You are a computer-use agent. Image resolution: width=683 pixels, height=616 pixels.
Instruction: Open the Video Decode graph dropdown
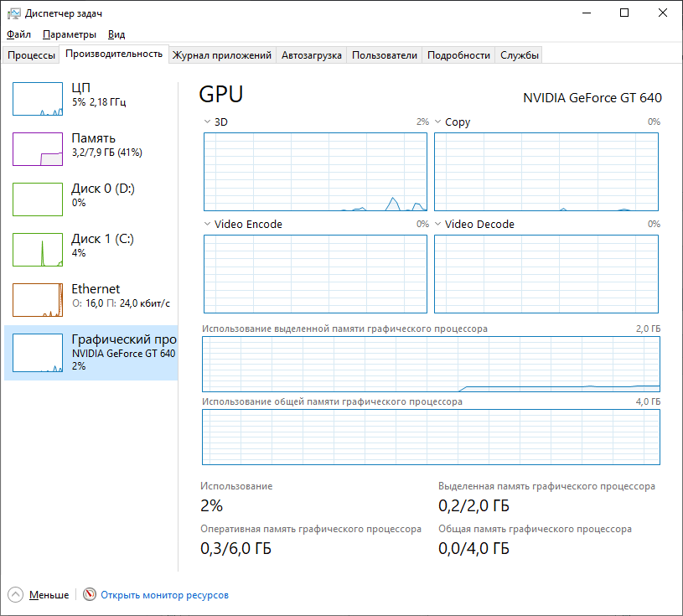(437, 225)
